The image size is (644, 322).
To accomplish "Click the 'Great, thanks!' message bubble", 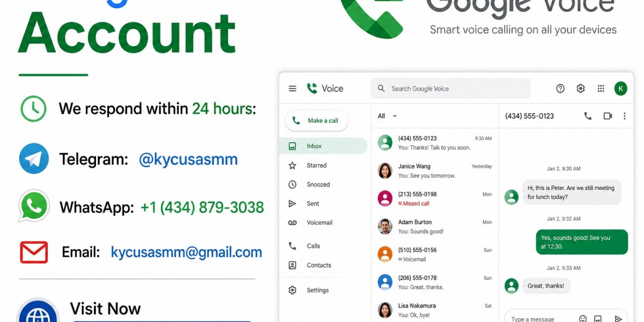I will click(x=546, y=286).
